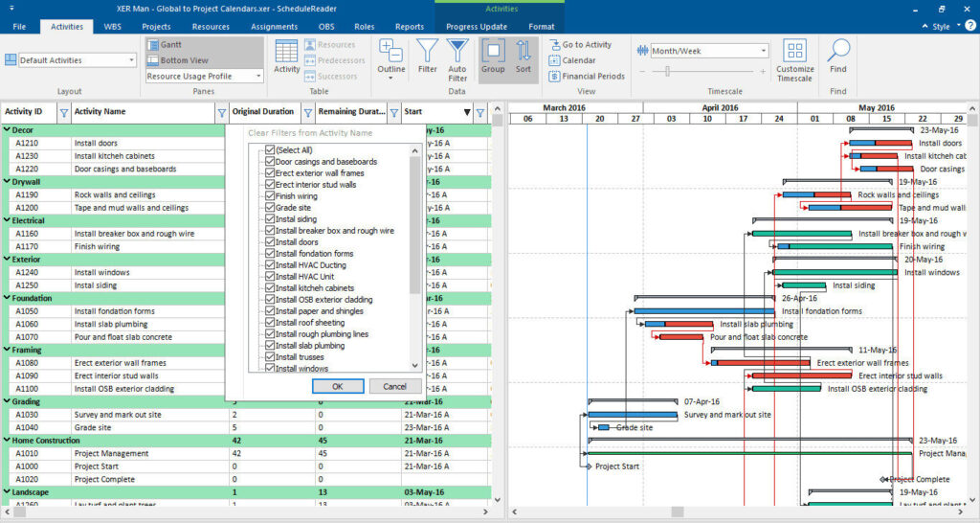Open the help question mark icon
The height and width of the screenshot is (523, 980).
pos(970,26)
